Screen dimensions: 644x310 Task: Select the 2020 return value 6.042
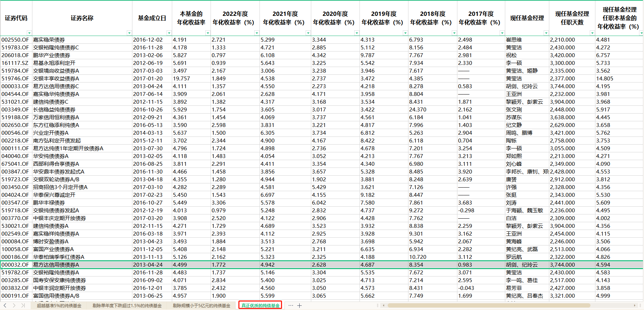tap(335, 203)
